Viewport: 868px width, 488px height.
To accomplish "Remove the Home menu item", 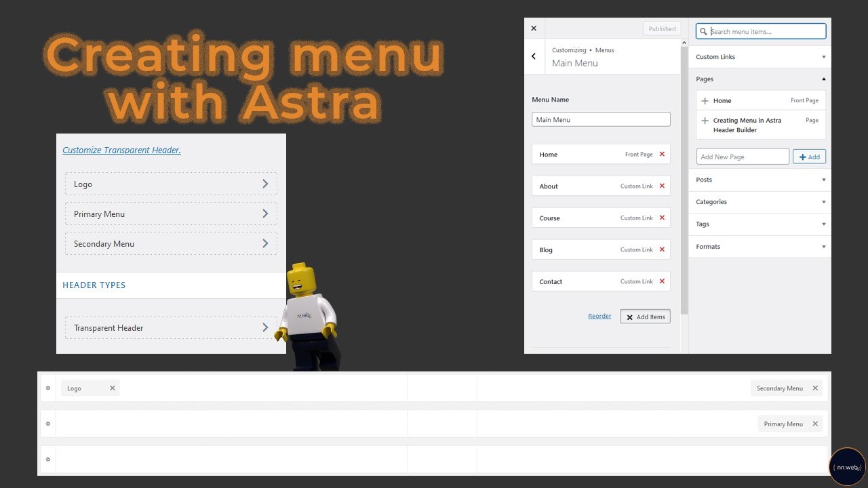I will (x=662, y=154).
